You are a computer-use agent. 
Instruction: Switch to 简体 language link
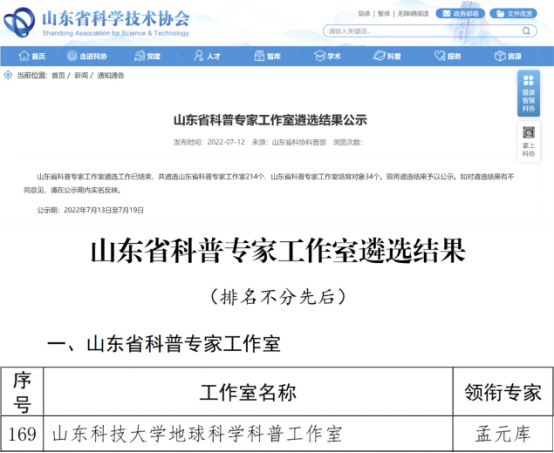[x=364, y=14]
